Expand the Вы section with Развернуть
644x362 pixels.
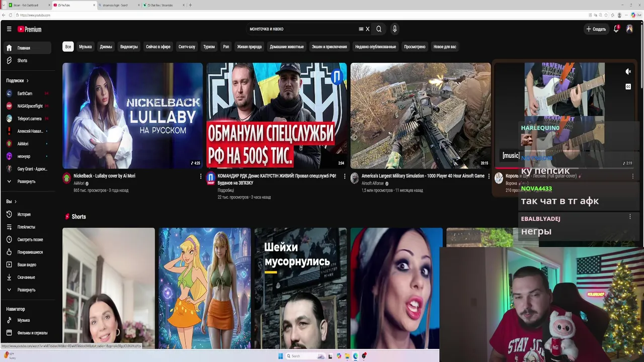(28, 290)
